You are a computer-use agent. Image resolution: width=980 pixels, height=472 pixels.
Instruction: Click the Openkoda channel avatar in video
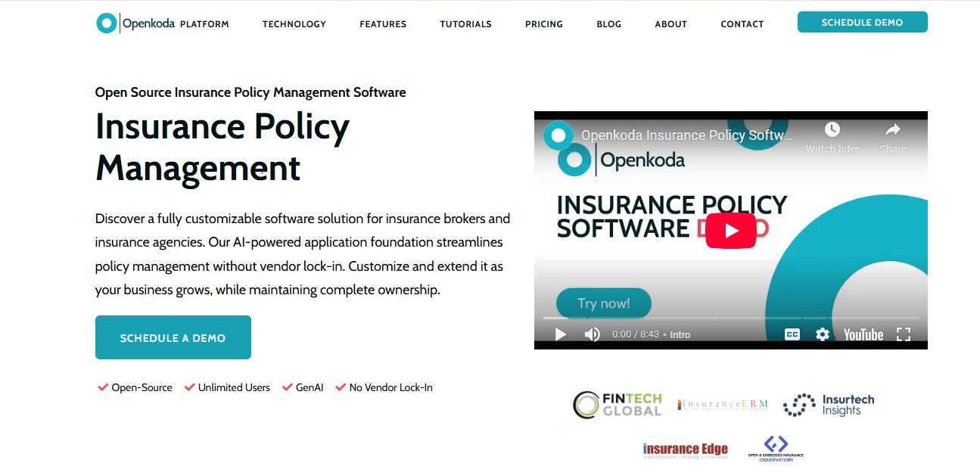click(558, 136)
